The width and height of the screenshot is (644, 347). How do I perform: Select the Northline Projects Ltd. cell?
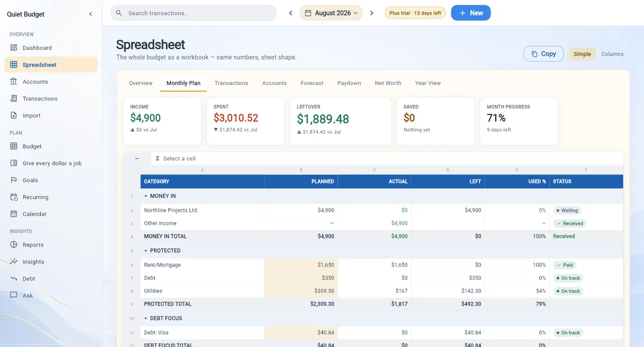[x=202, y=210]
